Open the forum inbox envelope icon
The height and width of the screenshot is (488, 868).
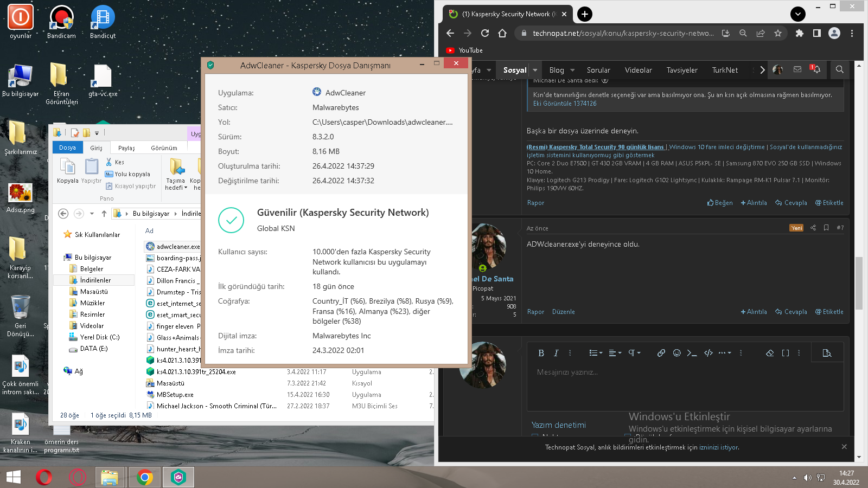point(797,69)
